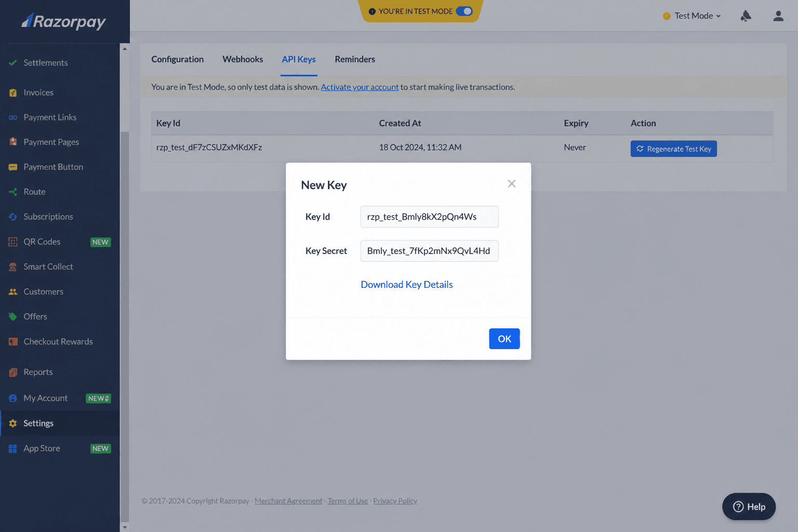Image resolution: width=798 pixels, height=532 pixels.
Task: Select the rzp_test_dF7zCSUZxMKdXFz key cell
Action: [x=209, y=148]
